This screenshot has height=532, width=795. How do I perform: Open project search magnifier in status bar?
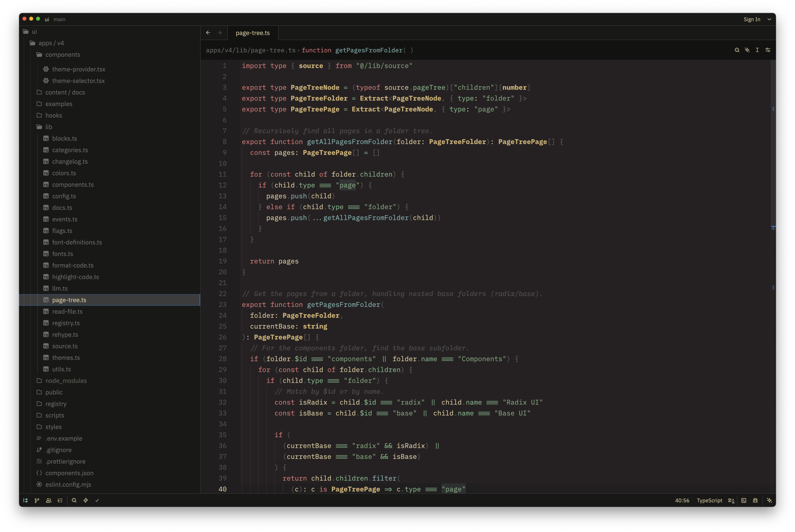point(74,500)
